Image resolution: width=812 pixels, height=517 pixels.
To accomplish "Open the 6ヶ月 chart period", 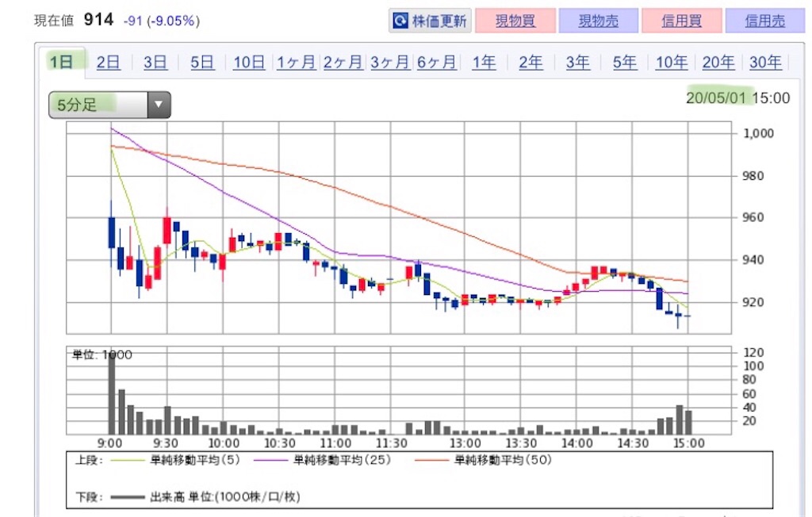I will [x=437, y=62].
